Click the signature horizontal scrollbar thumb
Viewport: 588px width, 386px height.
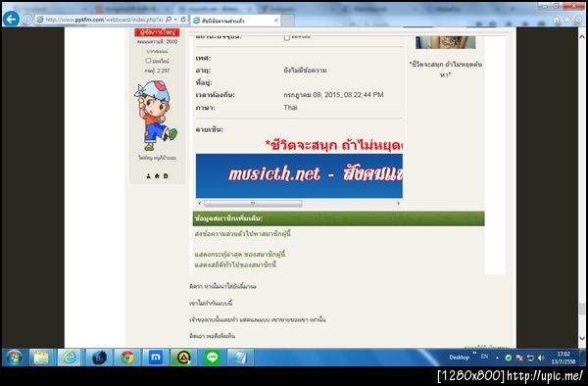pos(253,203)
